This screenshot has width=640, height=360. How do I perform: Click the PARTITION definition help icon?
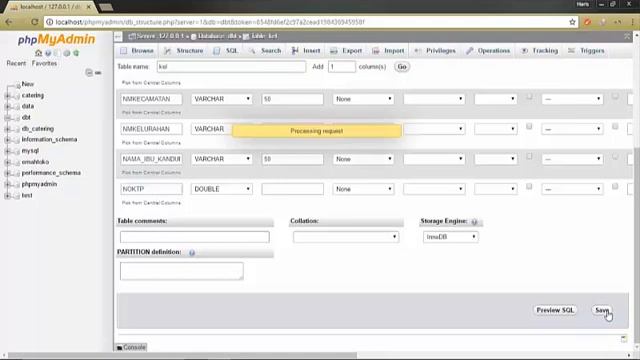(x=192, y=253)
